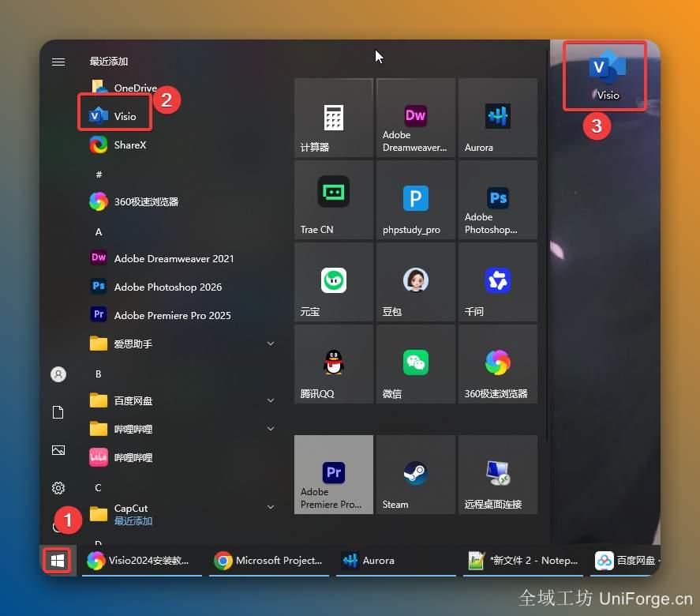Viewport: 700px width, 616px height.
Task: Launch the 微信 tile
Action: tap(416, 365)
